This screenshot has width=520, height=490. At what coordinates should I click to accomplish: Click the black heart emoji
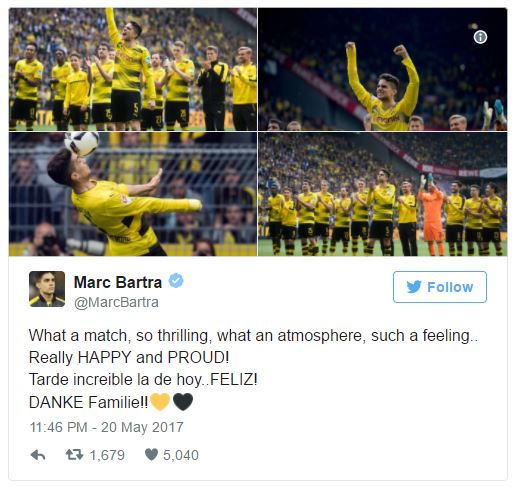(183, 402)
